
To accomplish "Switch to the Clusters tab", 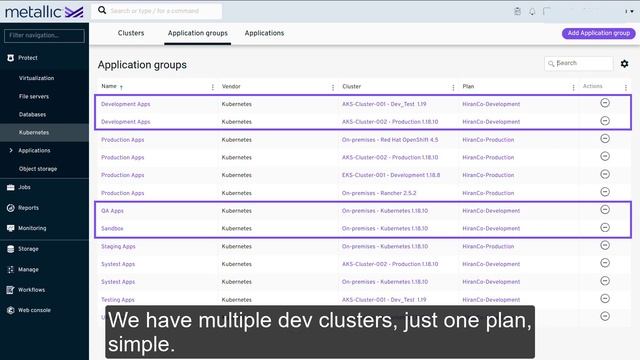I will click(x=131, y=33).
